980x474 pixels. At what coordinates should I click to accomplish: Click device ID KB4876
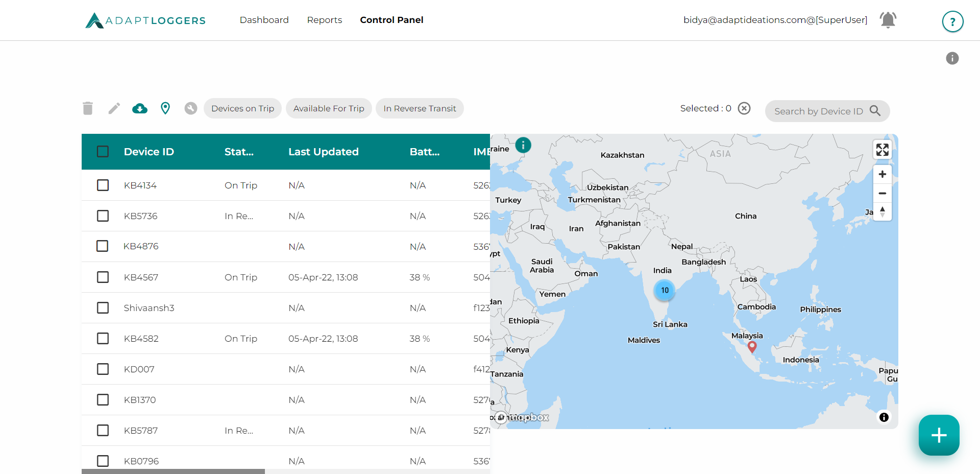click(x=141, y=246)
